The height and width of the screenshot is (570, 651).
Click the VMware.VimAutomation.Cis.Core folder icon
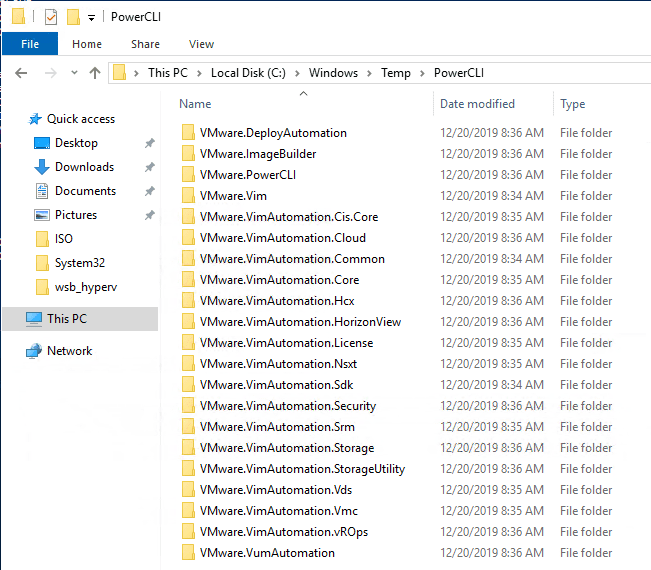[x=188, y=217]
